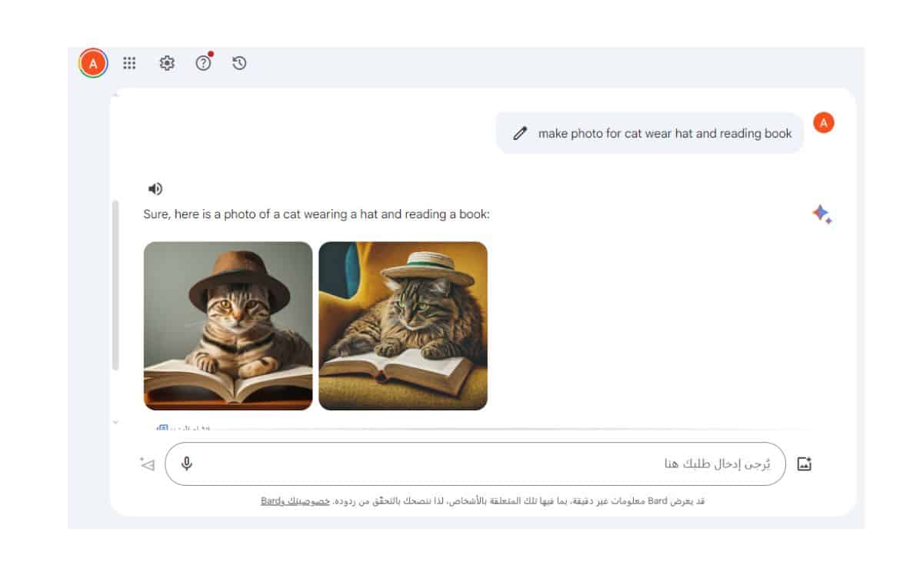Click the scroll up arrow of chat

coord(116,95)
